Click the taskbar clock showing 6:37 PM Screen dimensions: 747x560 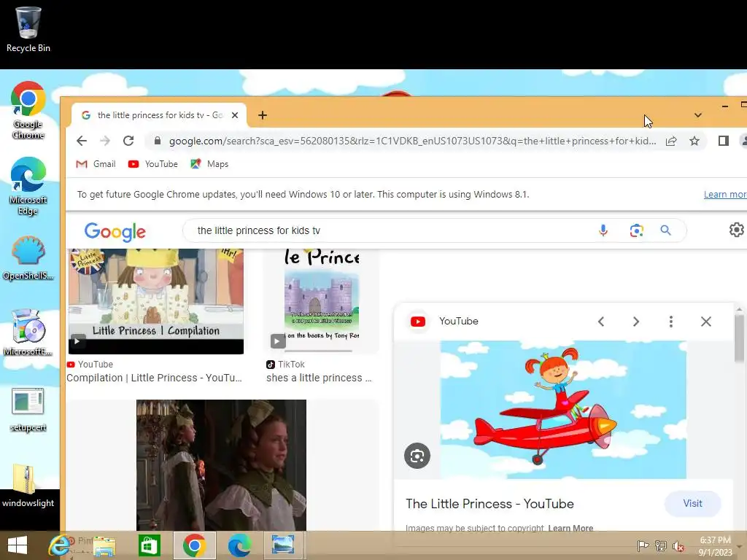click(x=715, y=546)
